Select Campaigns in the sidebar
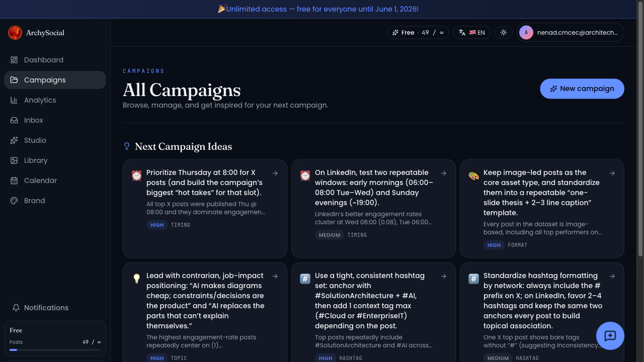The image size is (644, 362). pos(55,80)
